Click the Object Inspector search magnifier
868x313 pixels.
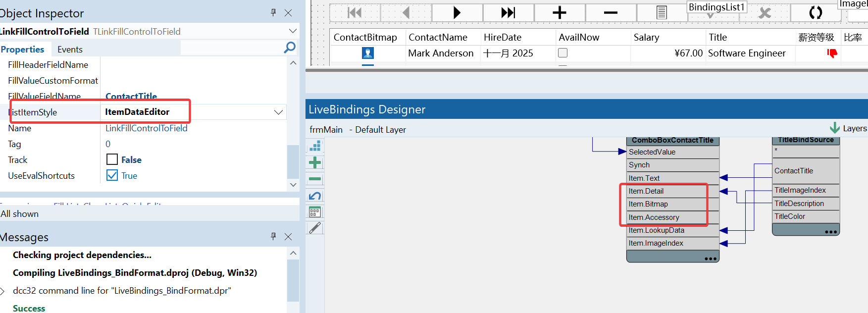(290, 48)
